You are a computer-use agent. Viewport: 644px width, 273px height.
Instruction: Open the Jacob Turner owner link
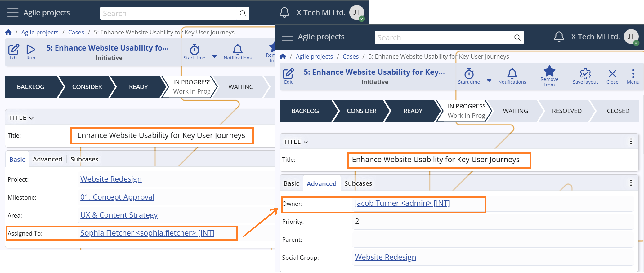(x=402, y=203)
